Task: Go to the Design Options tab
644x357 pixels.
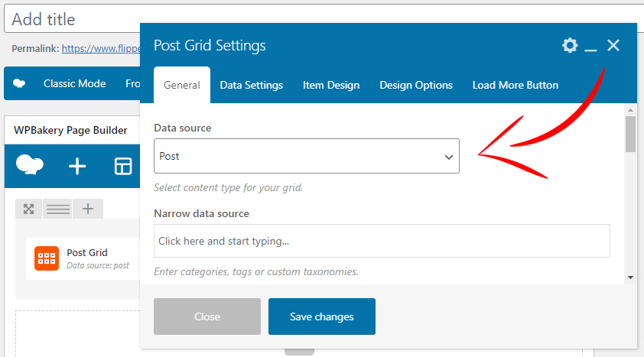Action: coord(416,85)
